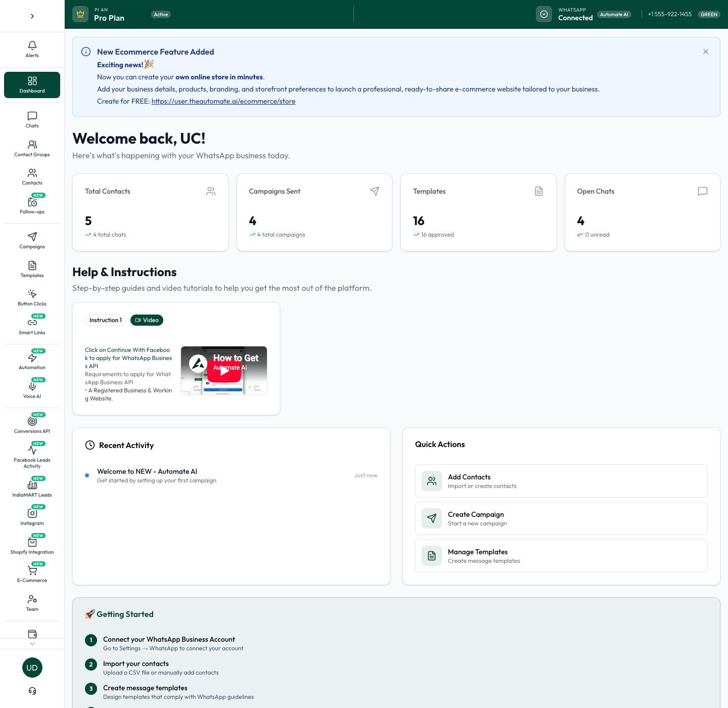Open Team in the sidebar
The width and height of the screenshot is (728, 708).
click(32, 603)
